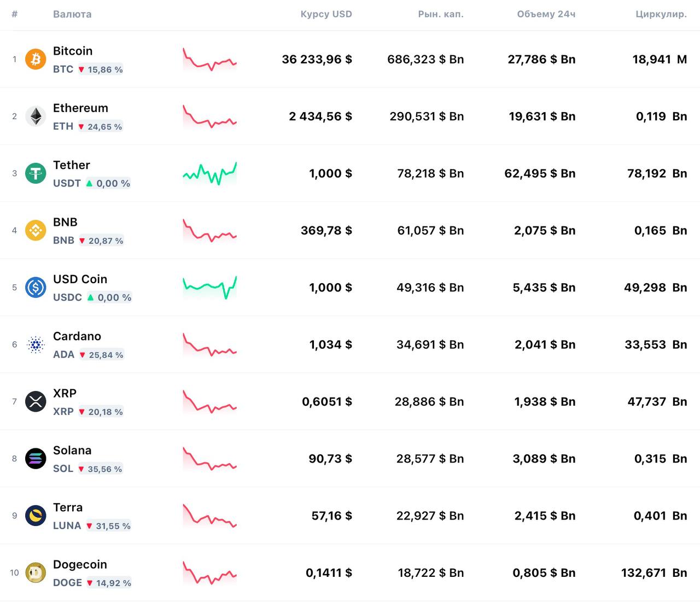700x602 pixels.
Task: Click the Bitcoin orange coin icon
Action: click(x=36, y=59)
